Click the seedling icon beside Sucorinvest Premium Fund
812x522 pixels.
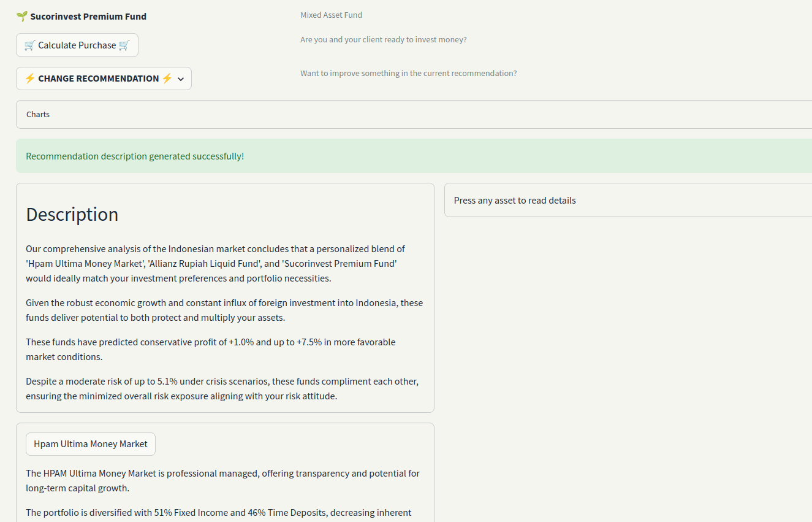tap(21, 17)
